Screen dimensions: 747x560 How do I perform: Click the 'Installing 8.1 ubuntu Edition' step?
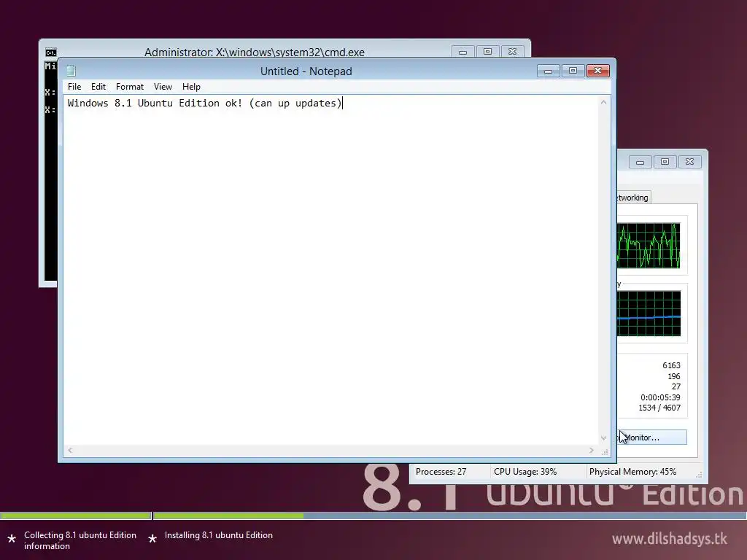[x=219, y=535]
